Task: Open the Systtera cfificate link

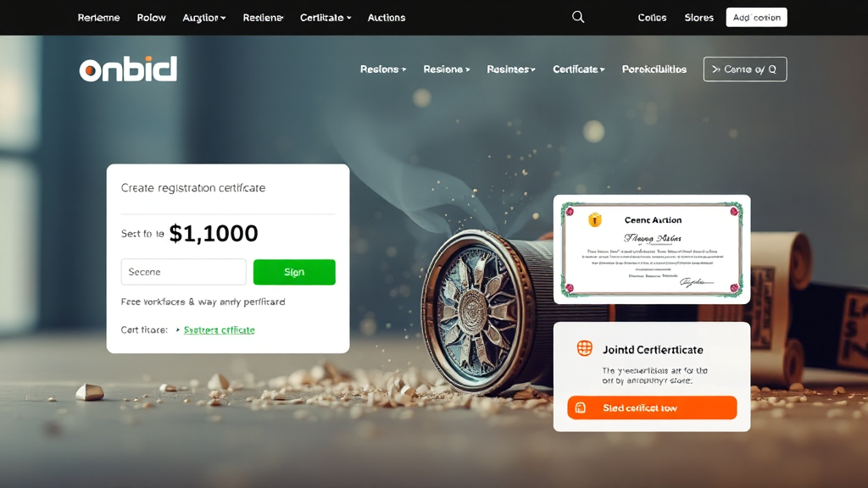Action: pos(220,330)
